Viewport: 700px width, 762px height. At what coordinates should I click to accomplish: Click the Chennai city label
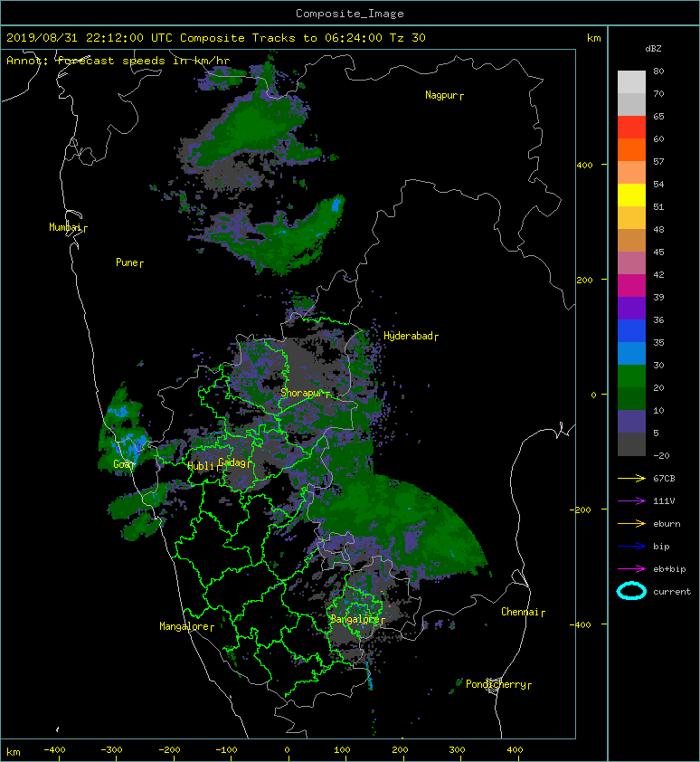coord(520,612)
